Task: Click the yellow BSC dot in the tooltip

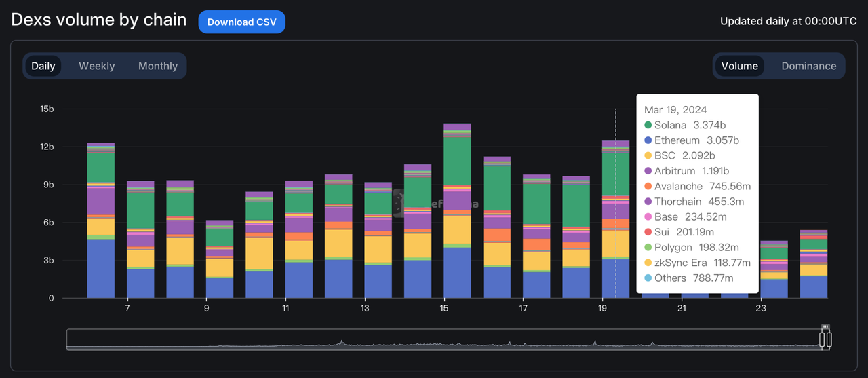Action: [648, 155]
